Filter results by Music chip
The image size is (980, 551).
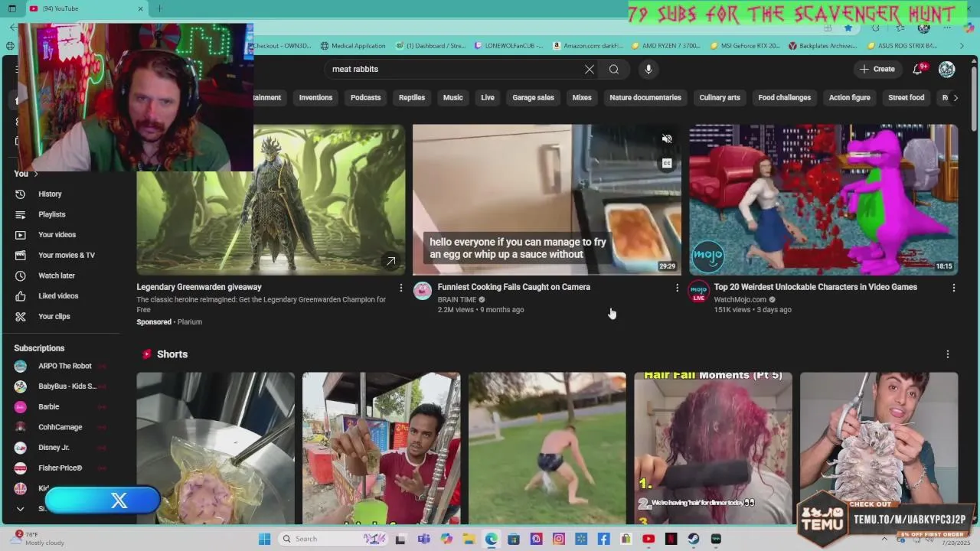click(x=453, y=98)
